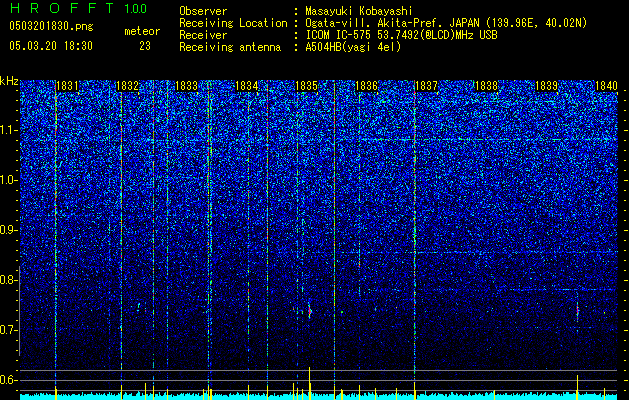The image size is (629, 400).
Task: Click the date stamp 05.03.20 18:30
Action: click(51, 46)
